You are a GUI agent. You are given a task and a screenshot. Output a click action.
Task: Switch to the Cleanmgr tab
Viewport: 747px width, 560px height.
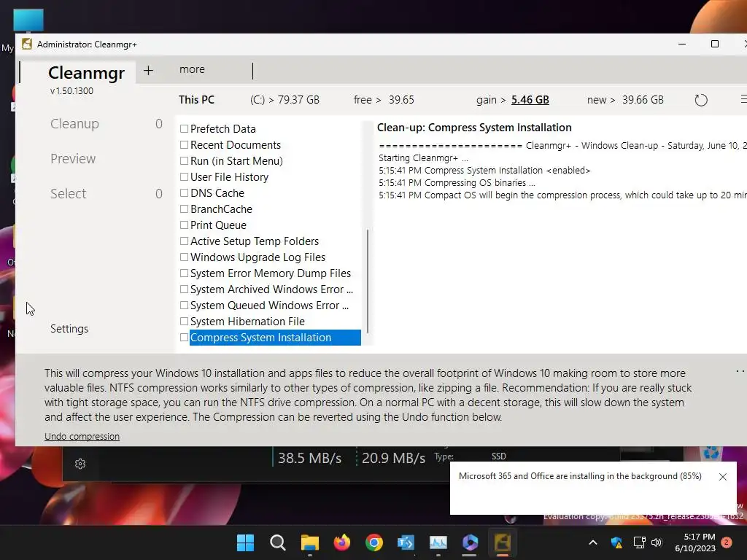[x=86, y=73]
